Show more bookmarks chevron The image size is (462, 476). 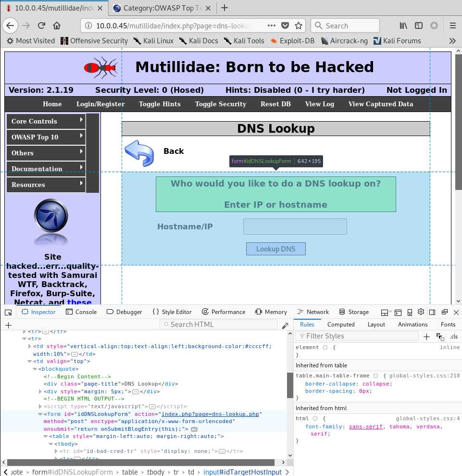click(452, 41)
